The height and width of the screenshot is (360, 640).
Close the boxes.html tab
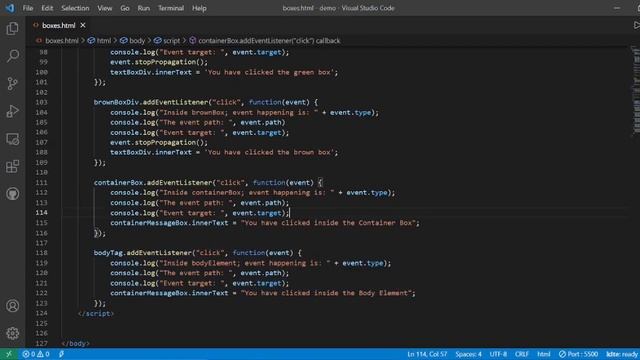click(x=83, y=25)
